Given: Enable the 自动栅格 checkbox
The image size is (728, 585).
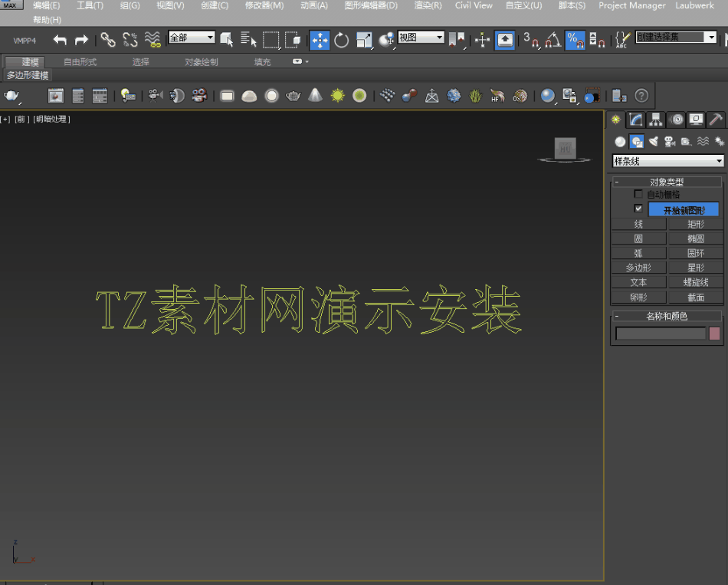Looking at the screenshot, I should click(x=638, y=195).
